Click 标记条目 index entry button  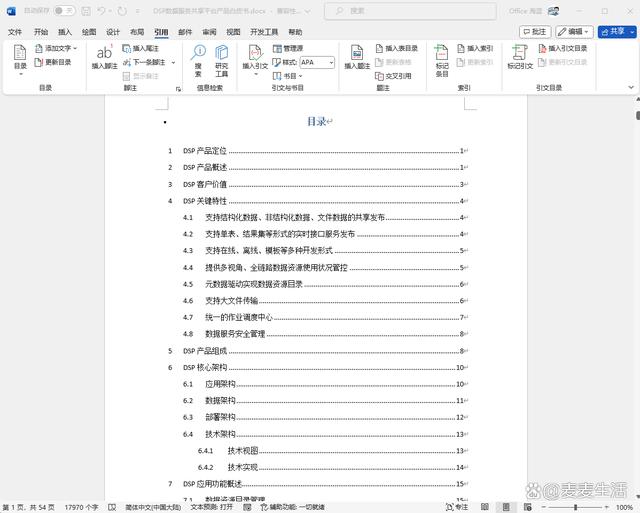click(x=442, y=60)
